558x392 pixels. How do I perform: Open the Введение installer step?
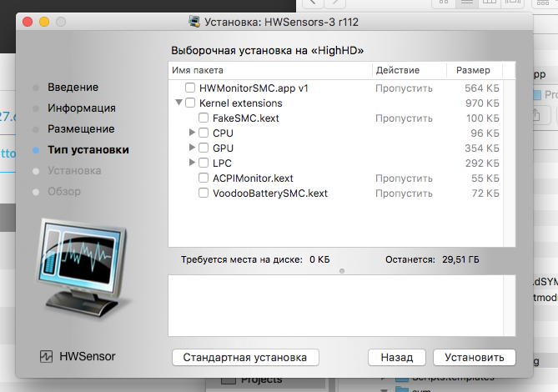point(73,87)
